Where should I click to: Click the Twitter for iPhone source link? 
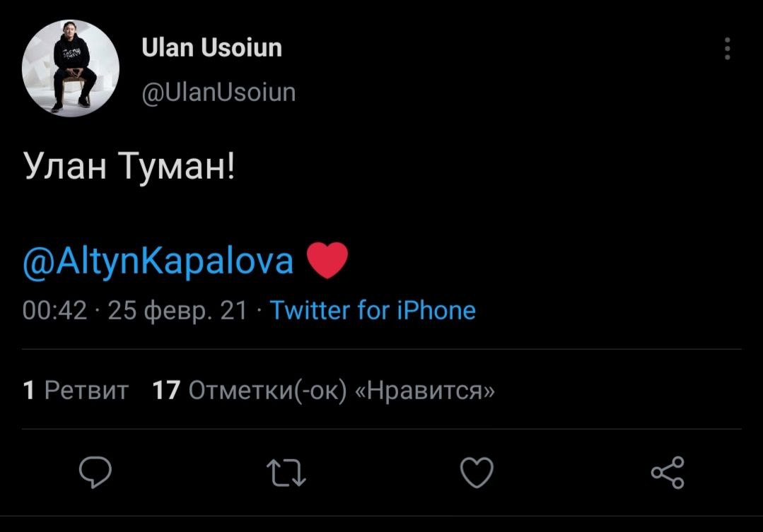tap(373, 310)
